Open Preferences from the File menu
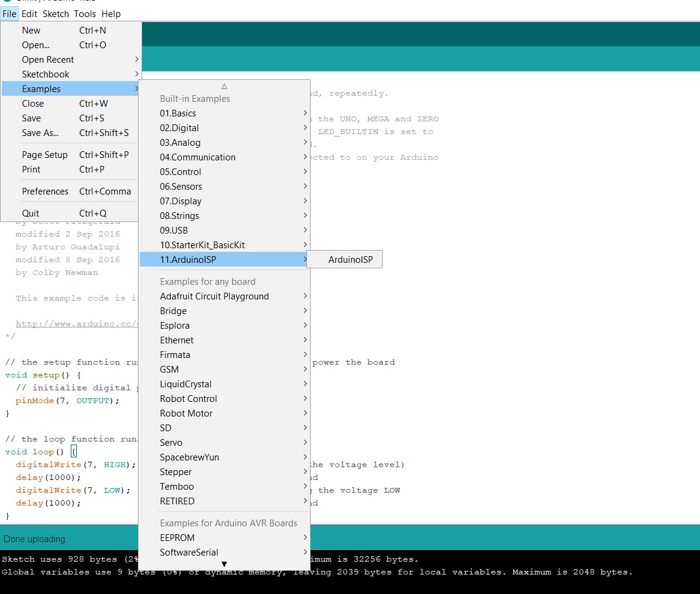 71,191
